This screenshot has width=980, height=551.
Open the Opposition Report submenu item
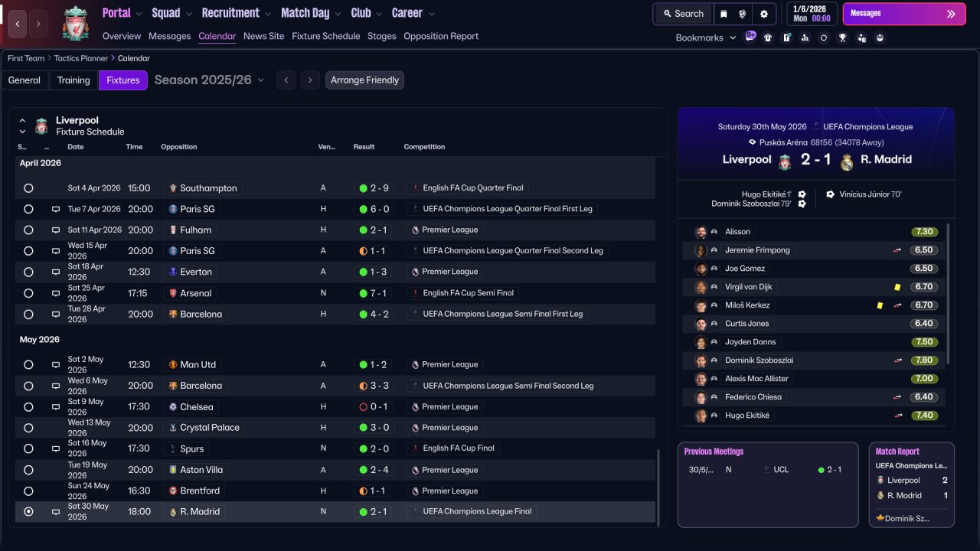pyautogui.click(x=440, y=36)
